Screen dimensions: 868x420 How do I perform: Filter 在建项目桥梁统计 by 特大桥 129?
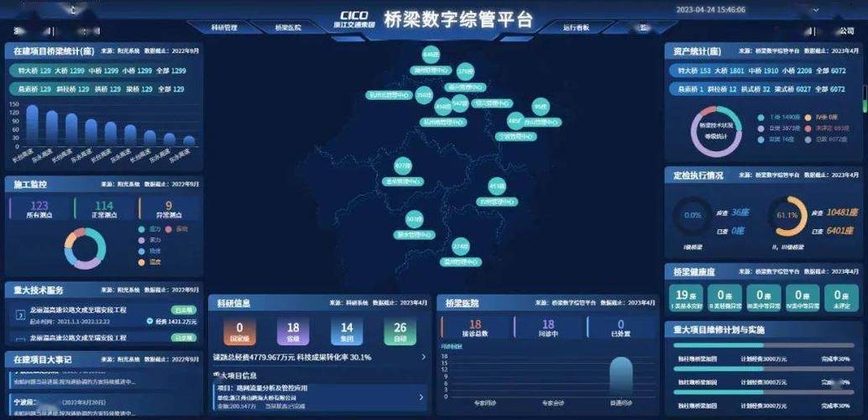click(34, 71)
